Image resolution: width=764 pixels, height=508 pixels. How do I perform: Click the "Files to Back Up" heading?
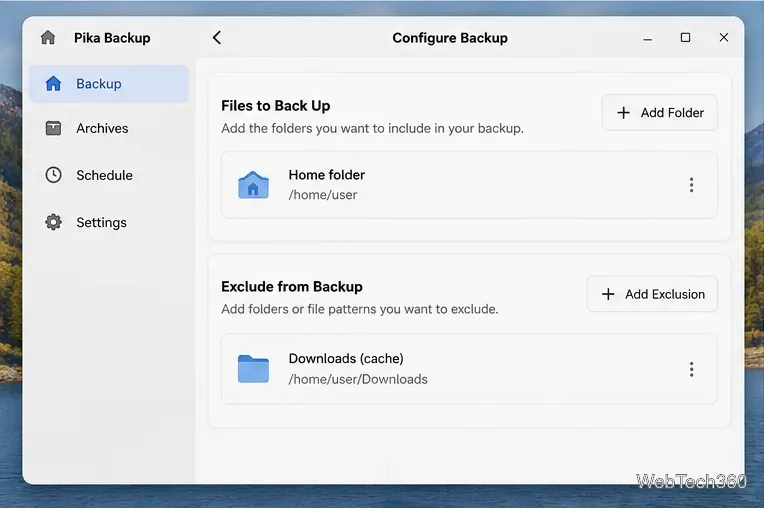[x=276, y=106]
